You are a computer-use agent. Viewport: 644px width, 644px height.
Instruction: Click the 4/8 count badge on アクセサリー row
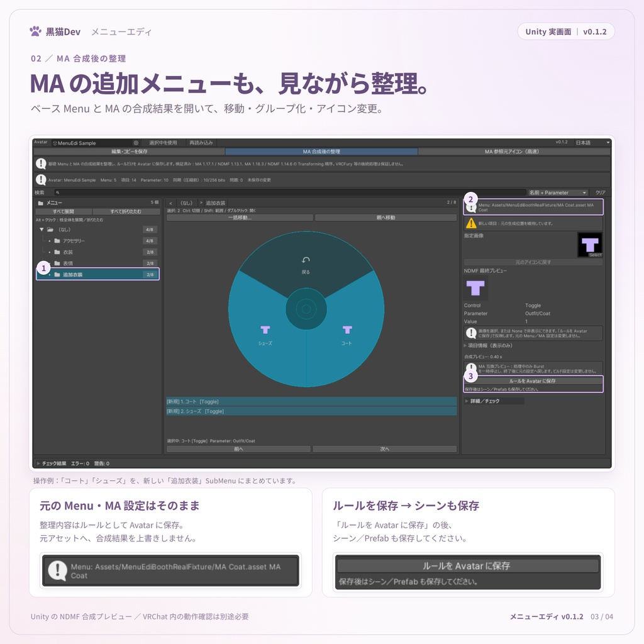pyautogui.click(x=150, y=241)
